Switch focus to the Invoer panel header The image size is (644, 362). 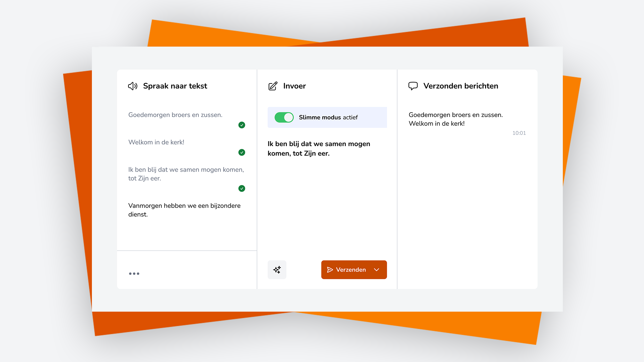(294, 86)
